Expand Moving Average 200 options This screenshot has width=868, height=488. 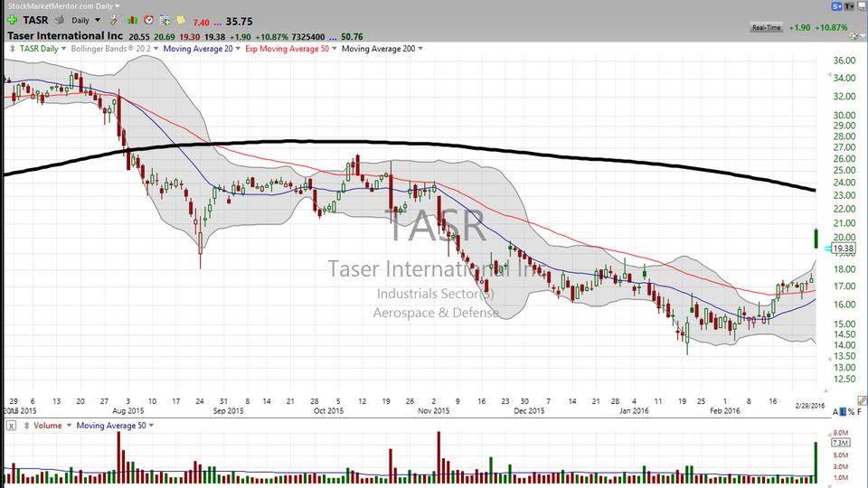(x=420, y=49)
